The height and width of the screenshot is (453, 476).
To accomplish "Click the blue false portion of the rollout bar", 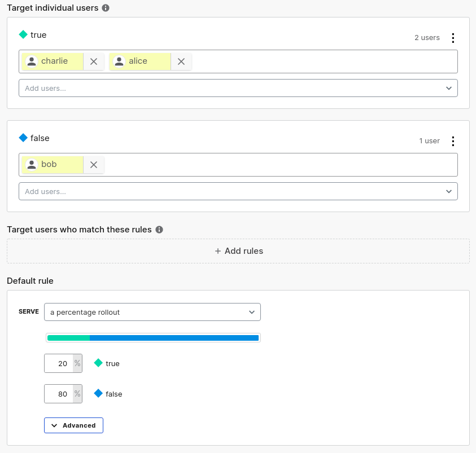I will (x=174, y=338).
